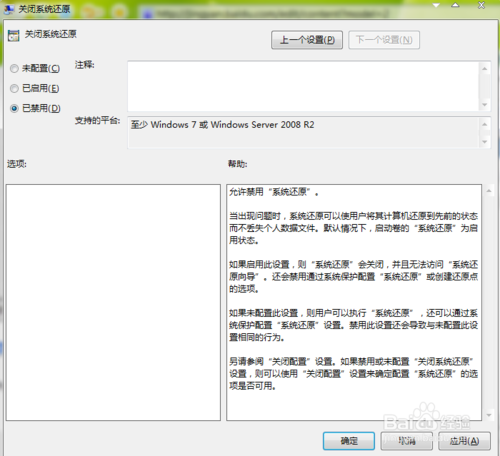Click inside the 注释 comment text box
Image resolution: width=500 pixels, height=456 pixels.
tap(303, 86)
